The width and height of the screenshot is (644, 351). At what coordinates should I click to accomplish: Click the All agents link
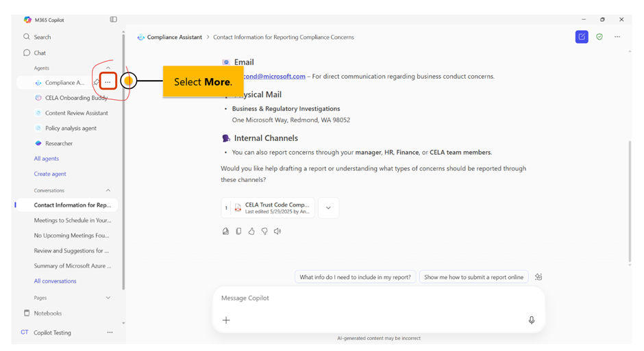point(47,158)
